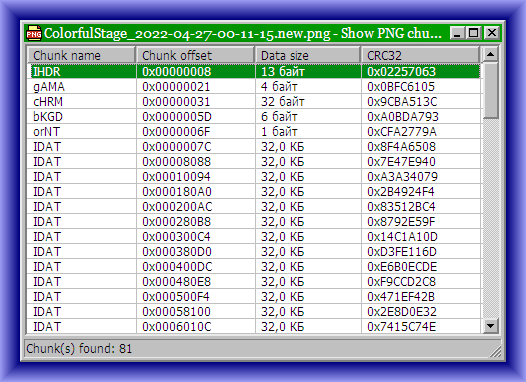The image size is (526, 382).
Task: Sort by Chunk name column header
Action: [82, 55]
